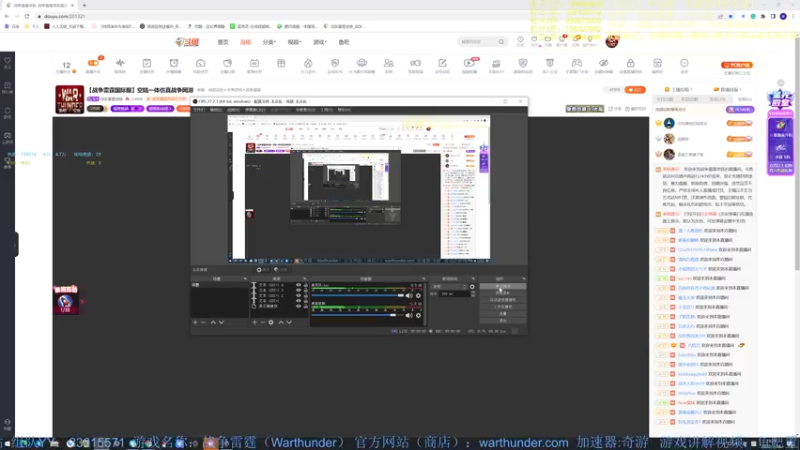Open the user avatar in Douyu header

(612, 42)
